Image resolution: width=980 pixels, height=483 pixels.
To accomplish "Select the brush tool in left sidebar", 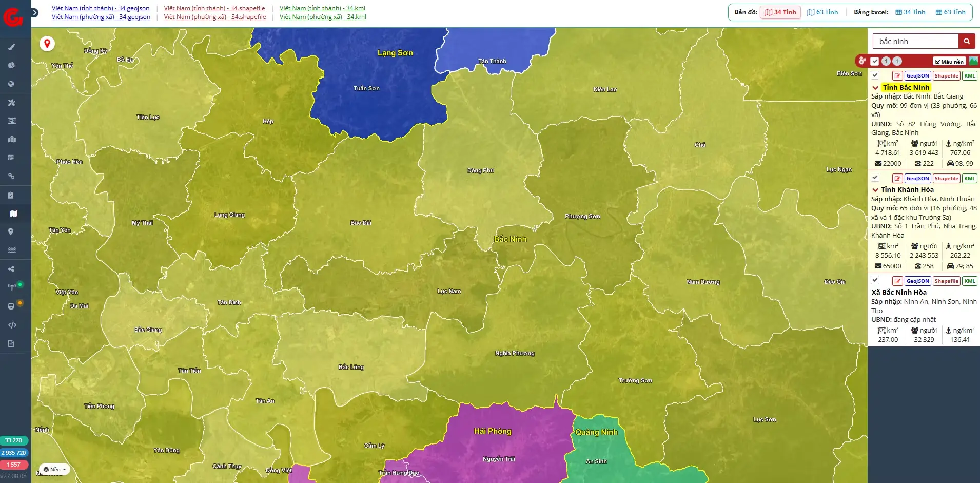I will coord(11,47).
